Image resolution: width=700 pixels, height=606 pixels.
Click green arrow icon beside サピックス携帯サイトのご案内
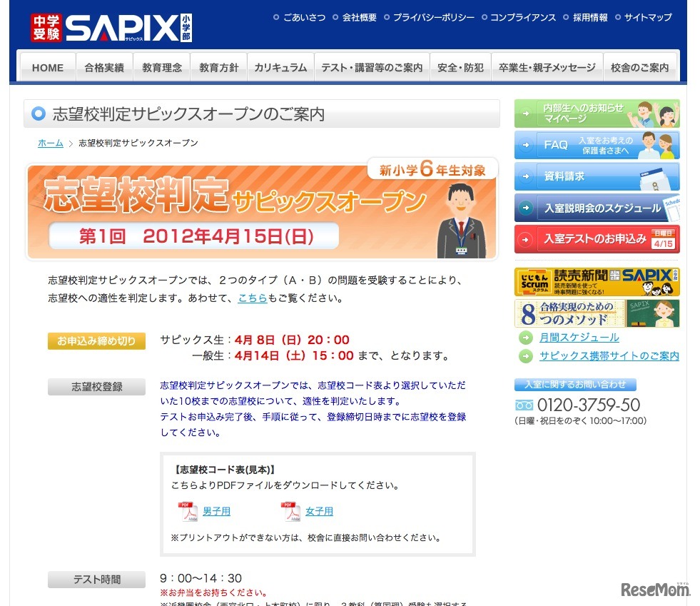(526, 356)
